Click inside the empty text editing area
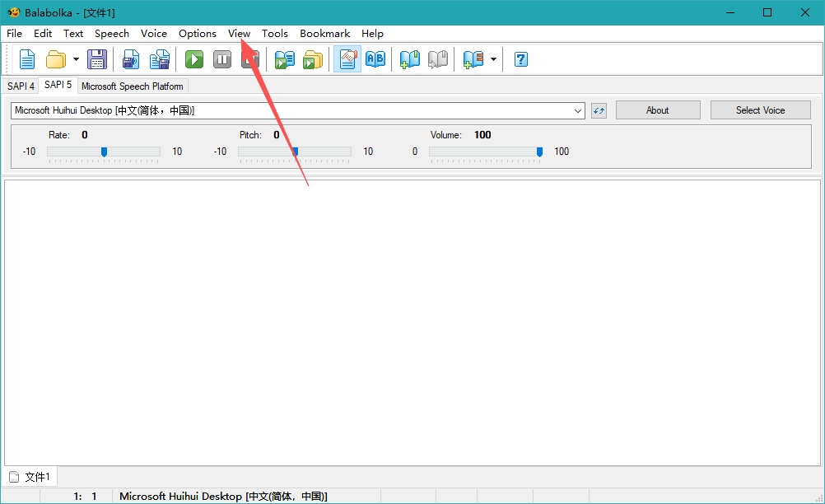The height and width of the screenshot is (504, 825). click(x=412, y=323)
